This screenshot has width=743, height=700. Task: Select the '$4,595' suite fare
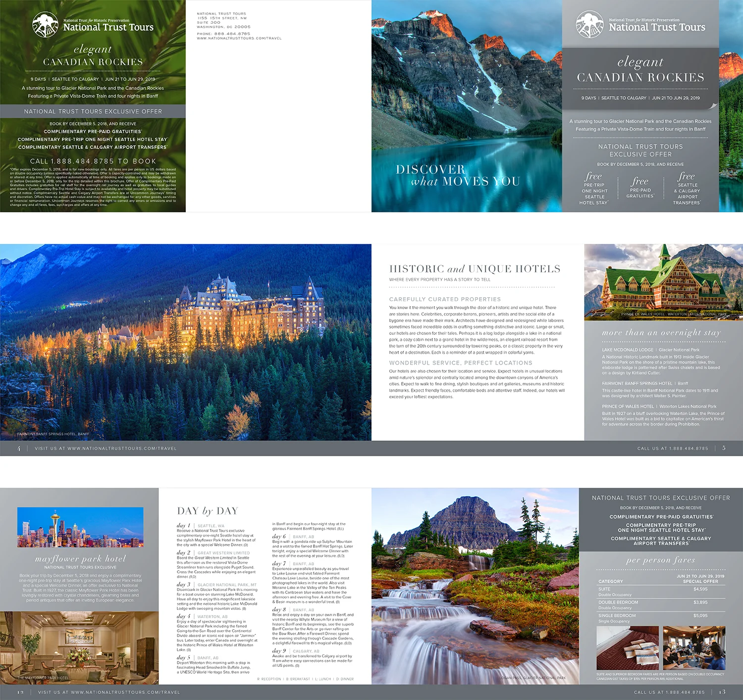(x=700, y=589)
